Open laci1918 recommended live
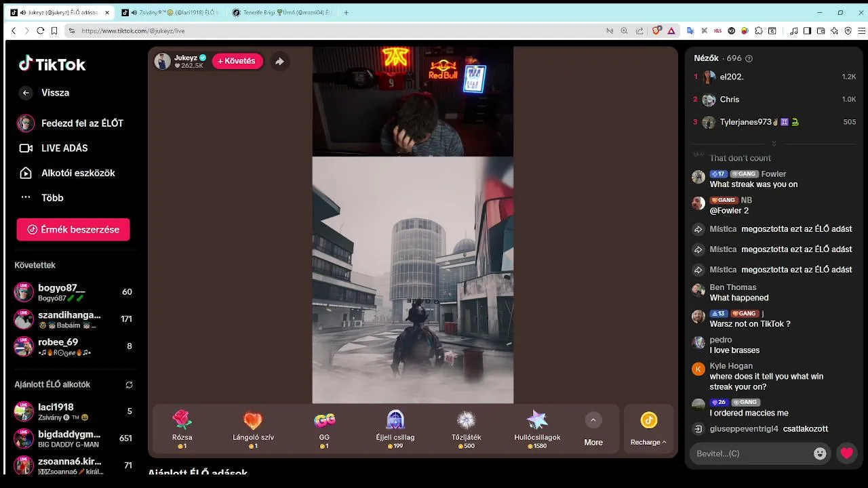This screenshot has height=488, width=868. pos(73,411)
